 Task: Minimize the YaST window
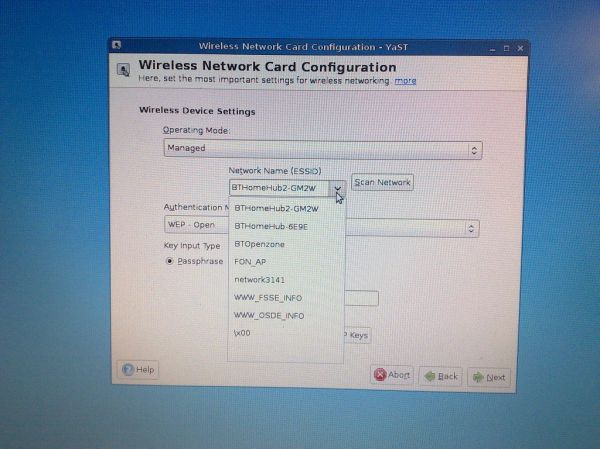(x=492, y=49)
